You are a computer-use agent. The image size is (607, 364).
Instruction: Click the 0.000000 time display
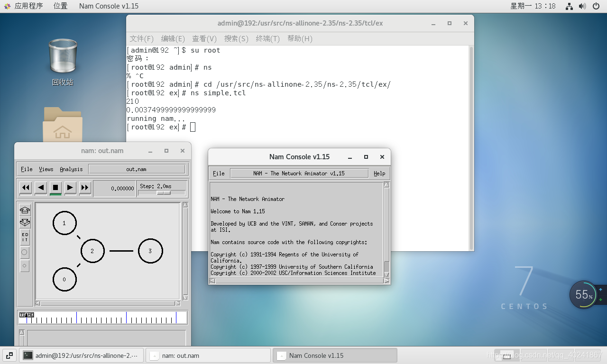114,188
